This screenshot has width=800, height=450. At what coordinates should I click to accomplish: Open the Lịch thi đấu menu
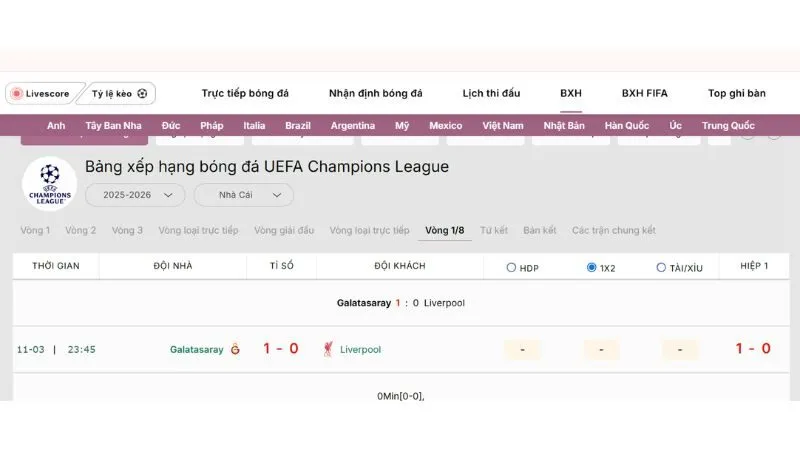(491, 93)
